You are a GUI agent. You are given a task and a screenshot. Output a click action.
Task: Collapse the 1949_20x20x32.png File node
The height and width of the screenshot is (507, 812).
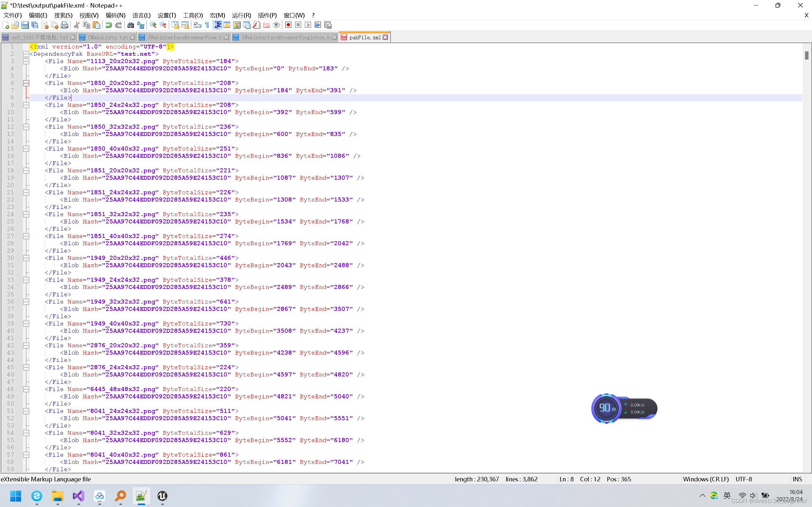click(x=26, y=258)
